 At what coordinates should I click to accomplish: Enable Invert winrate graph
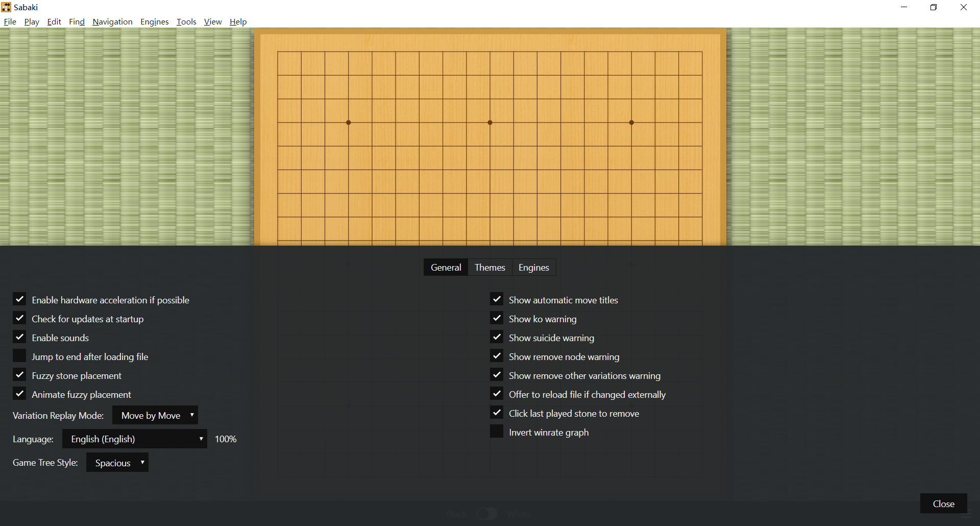(x=496, y=431)
